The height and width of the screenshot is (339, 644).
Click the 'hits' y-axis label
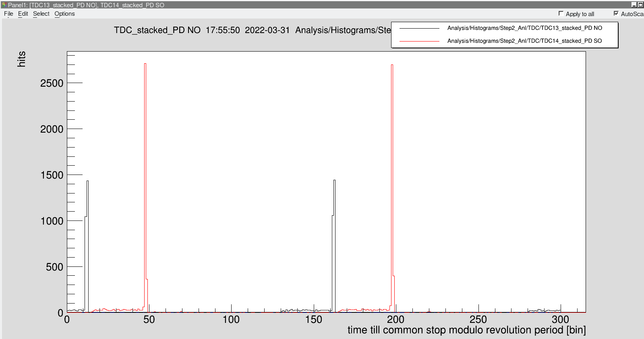pos(21,59)
